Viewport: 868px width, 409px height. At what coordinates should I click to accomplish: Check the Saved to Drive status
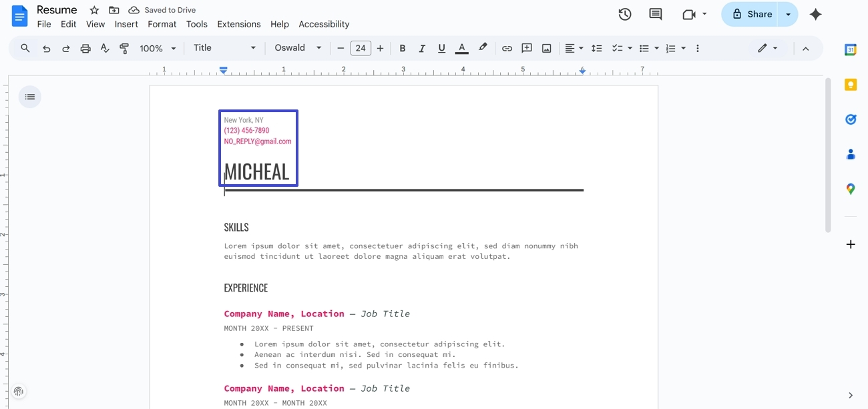[x=162, y=10]
